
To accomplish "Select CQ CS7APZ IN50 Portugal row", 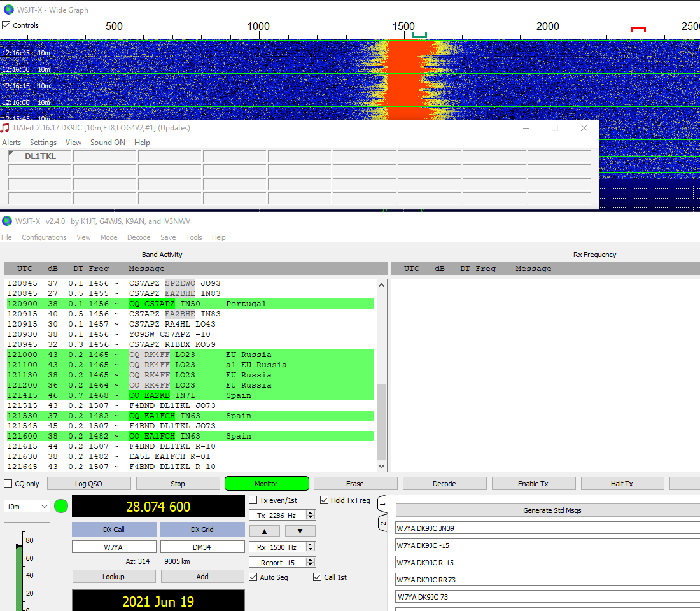I will (x=190, y=304).
